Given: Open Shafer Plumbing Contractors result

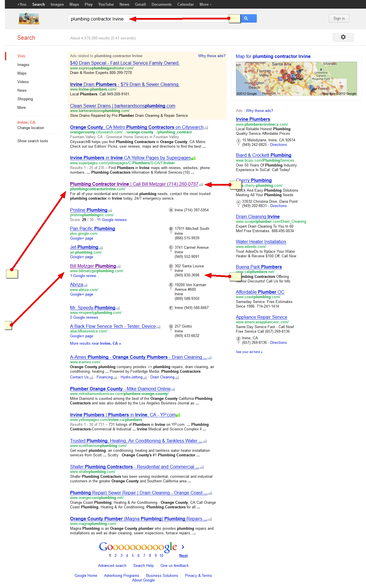Looking at the screenshot, I should [x=135, y=467].
